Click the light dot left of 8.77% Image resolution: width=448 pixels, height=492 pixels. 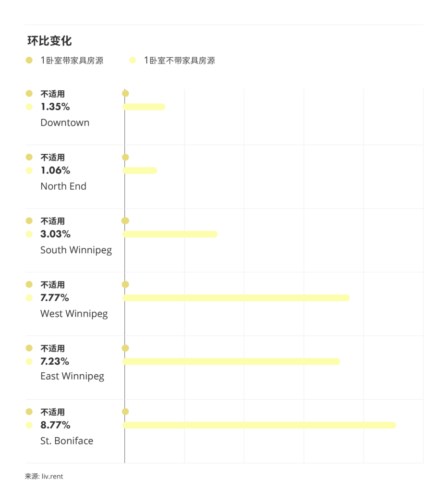click(29, 425)
